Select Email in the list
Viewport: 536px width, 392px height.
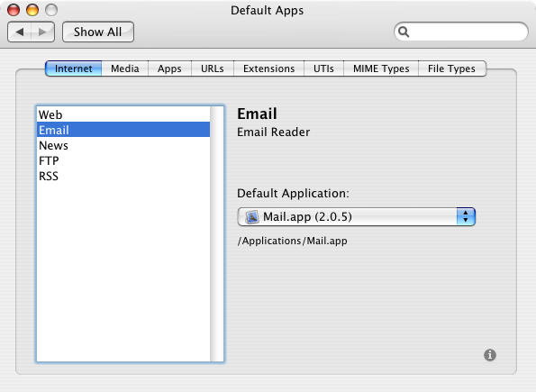click(123, 130)
